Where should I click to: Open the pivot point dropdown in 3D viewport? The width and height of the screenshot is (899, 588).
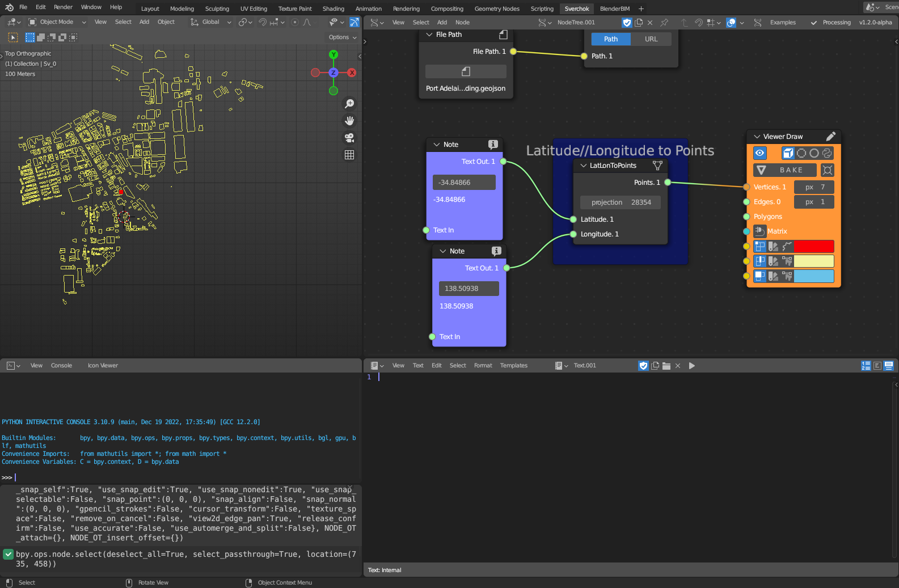coord(245,22)
